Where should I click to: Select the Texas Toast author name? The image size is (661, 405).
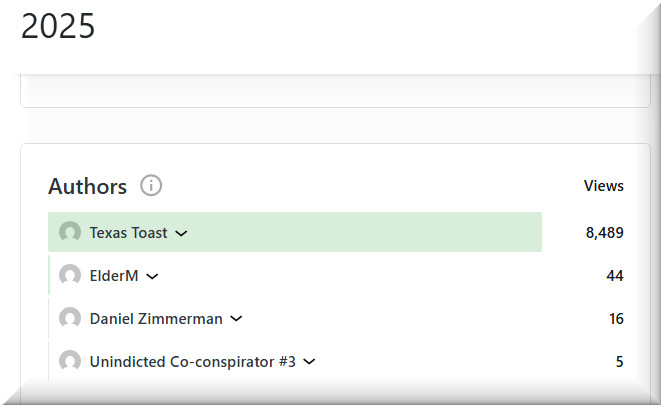128,233
